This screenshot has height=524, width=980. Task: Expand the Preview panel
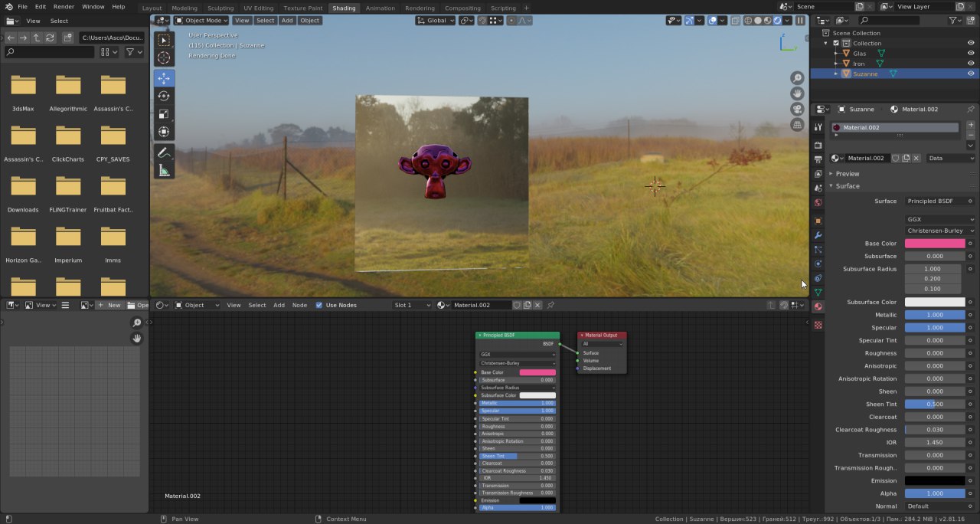click(x=848, y=174)
